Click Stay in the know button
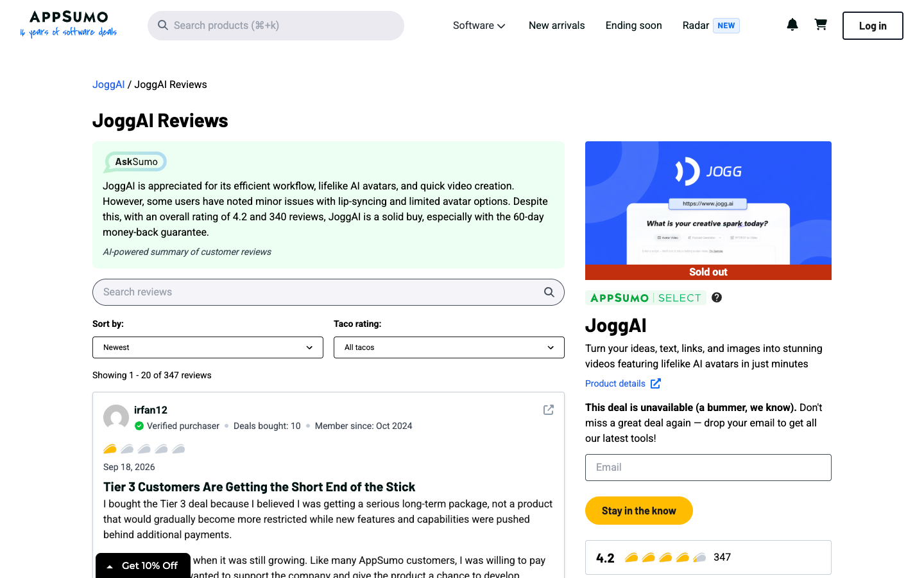 coord(639,511)
